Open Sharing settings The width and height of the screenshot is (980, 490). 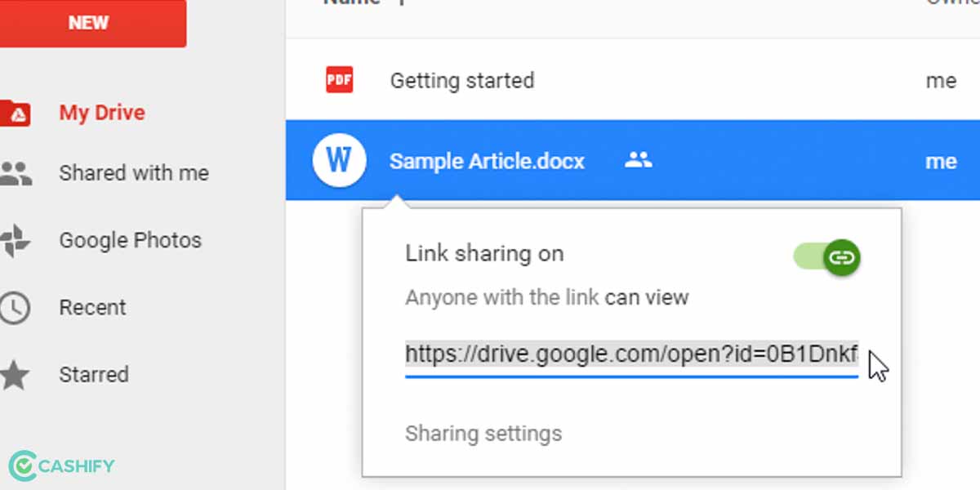(x=483, y=433)
